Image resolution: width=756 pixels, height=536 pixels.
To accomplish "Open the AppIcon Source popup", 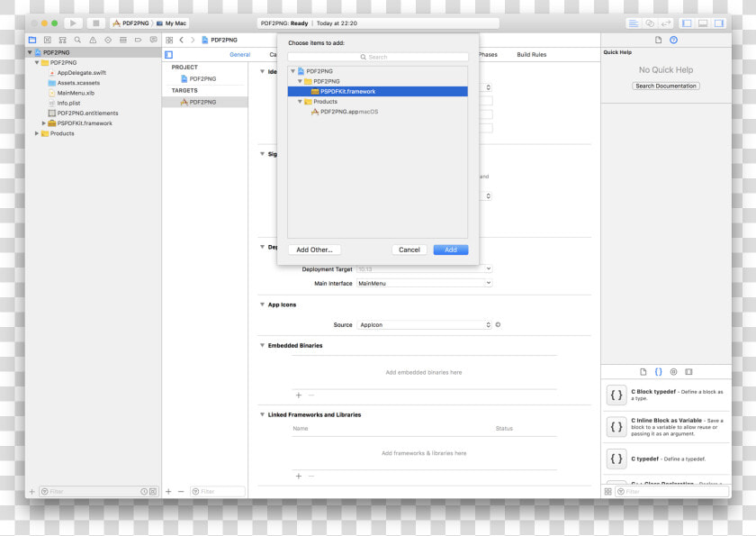I will (x=424, y=324).
